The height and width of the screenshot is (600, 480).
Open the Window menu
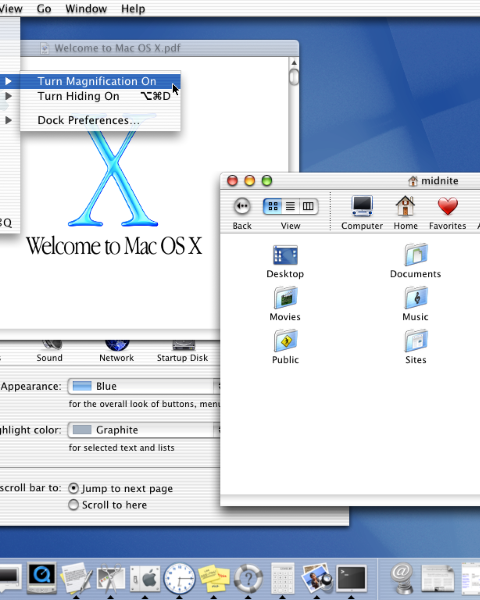[x=86, y=8]
